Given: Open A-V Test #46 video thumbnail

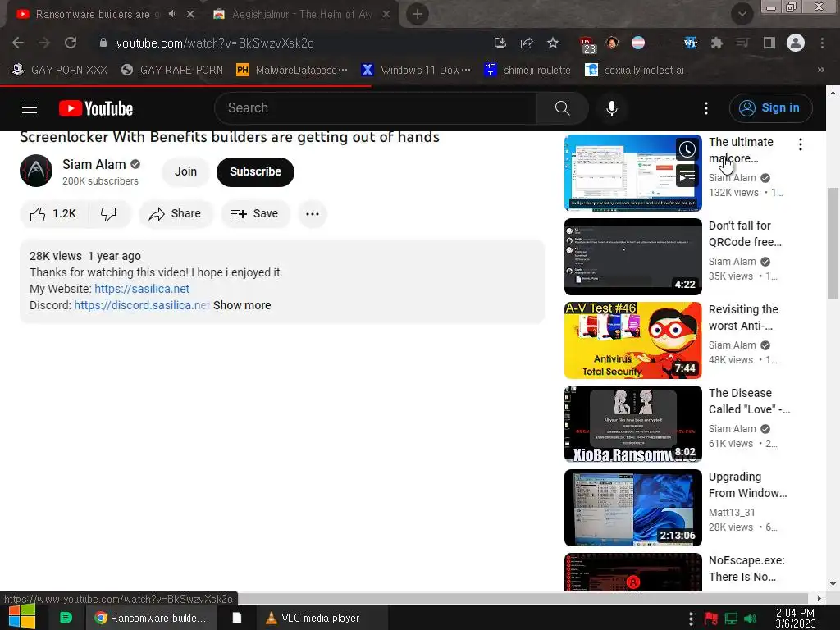Looking at the screenshot, I should tap(632, 340).
